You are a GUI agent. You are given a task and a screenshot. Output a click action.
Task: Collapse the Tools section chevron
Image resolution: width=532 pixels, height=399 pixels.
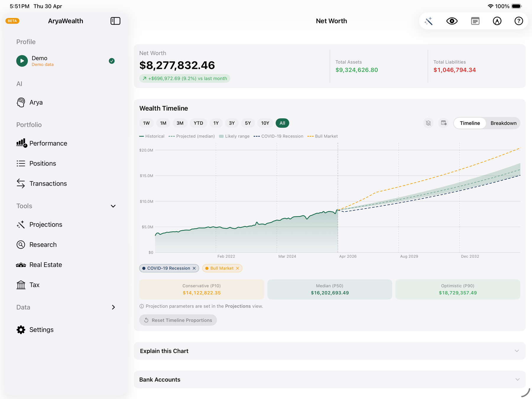pyautogui.click(x=113, y=206)
